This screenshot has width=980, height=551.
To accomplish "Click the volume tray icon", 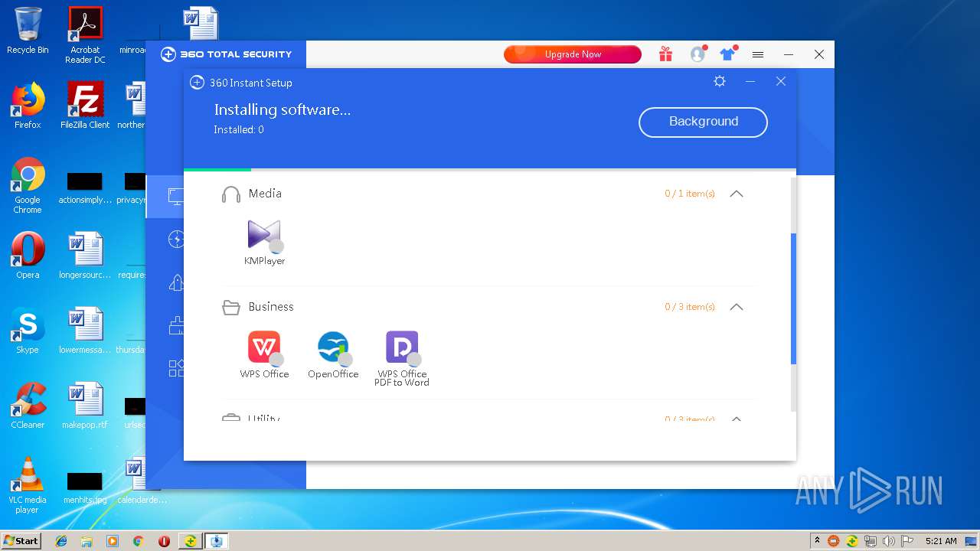I will coord(889,541).
